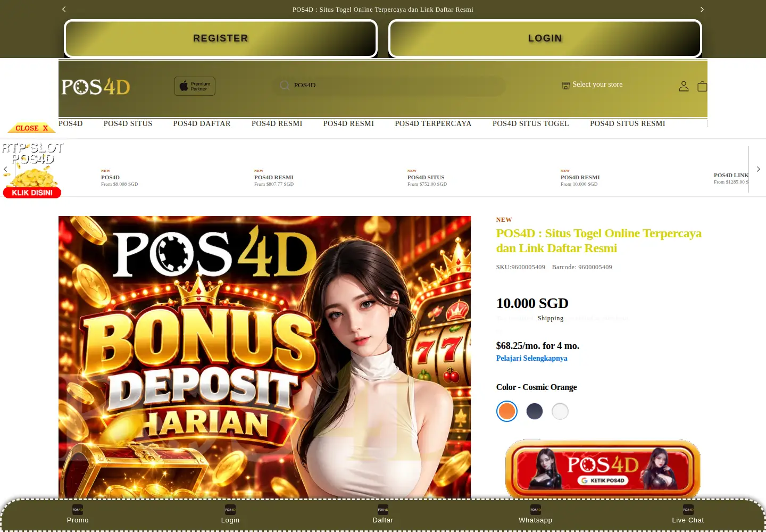
Task: Click the SKU:9600005409 text
Action: [x=521, y=267]
